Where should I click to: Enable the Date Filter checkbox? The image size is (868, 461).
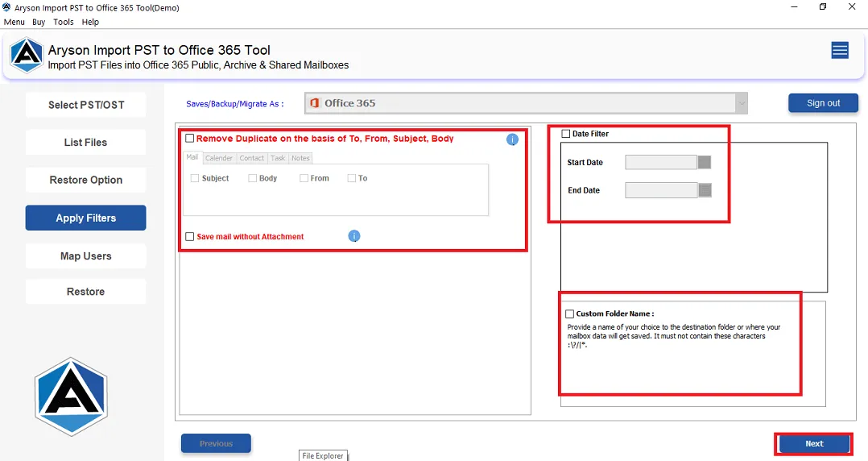pos(566,134)
